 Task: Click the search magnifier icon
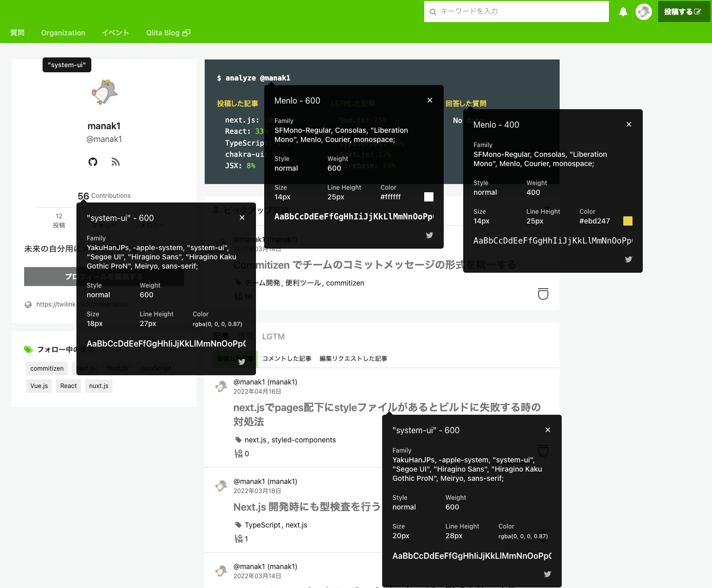433,12
